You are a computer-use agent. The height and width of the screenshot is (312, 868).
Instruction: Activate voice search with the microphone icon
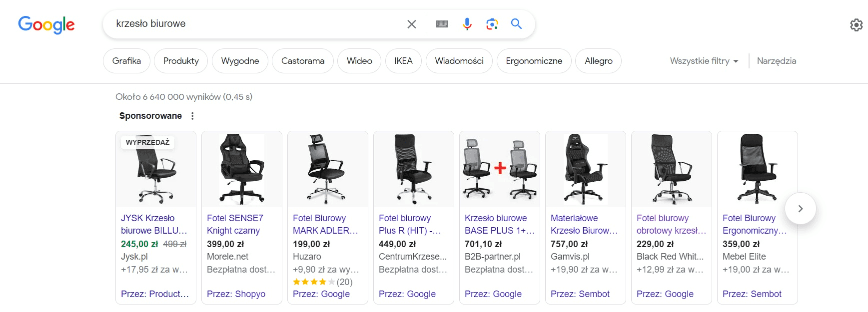[x=467, y=23]
